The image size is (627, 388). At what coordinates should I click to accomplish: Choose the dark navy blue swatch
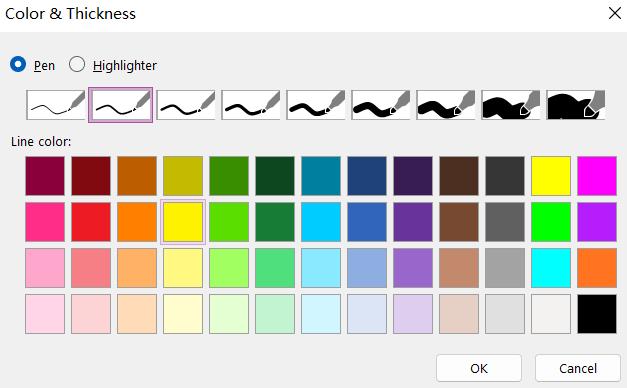pyautogui.click(x=367, y=176)
